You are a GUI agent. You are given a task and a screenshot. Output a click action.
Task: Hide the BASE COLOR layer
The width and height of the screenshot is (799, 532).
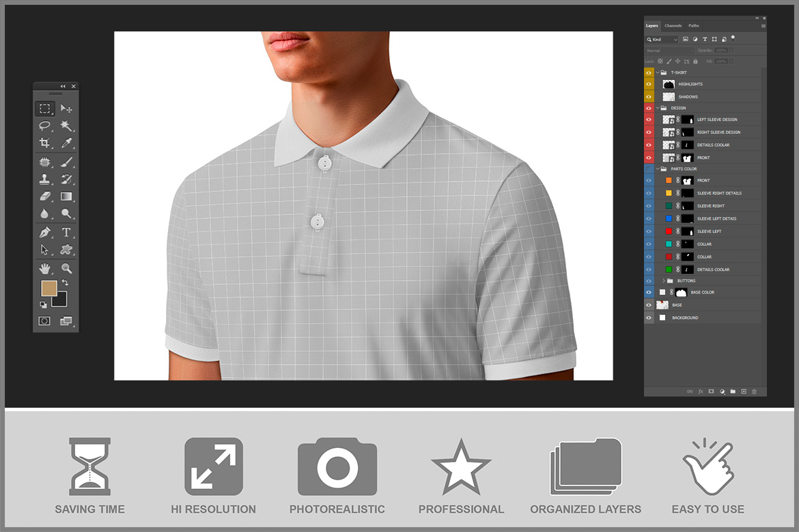pyautogui.click(x=649, y=292)
